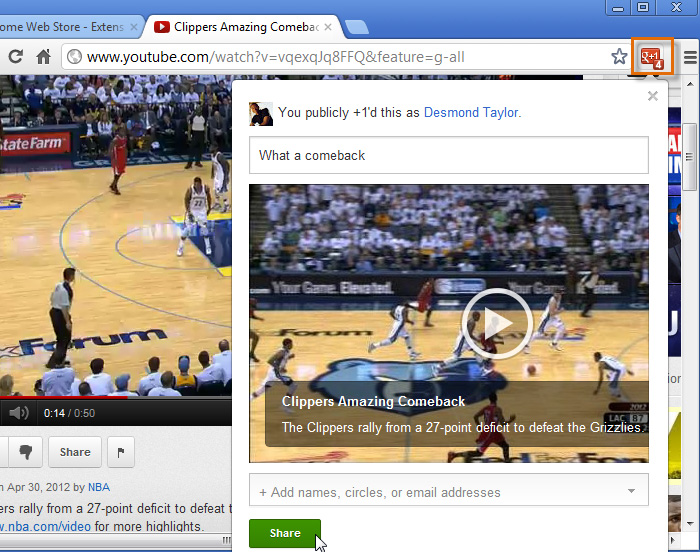The image size is (700, 552).
Task: Open Desmond Taylor profile link
Action: [x=471, y=113]
